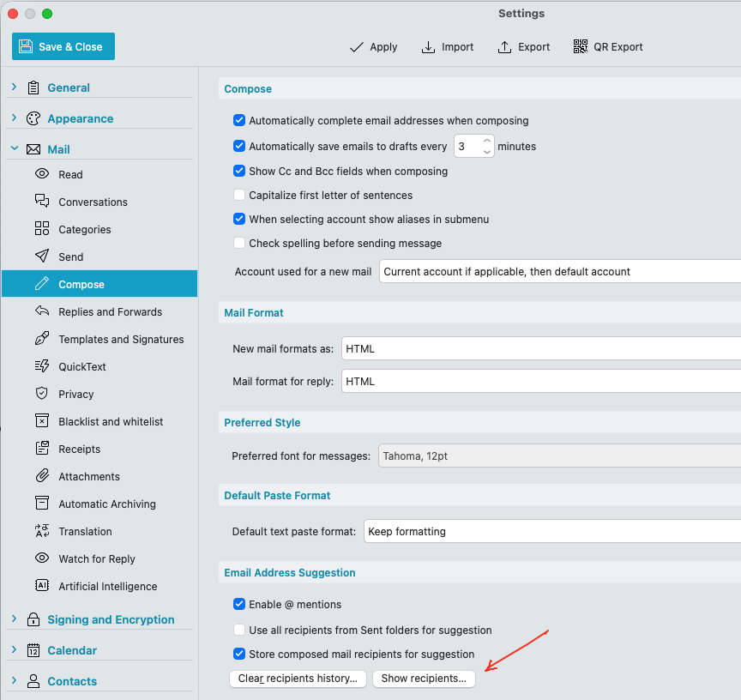
Task: Select the Blacklist and whitelist section
Action: point(111,421)
